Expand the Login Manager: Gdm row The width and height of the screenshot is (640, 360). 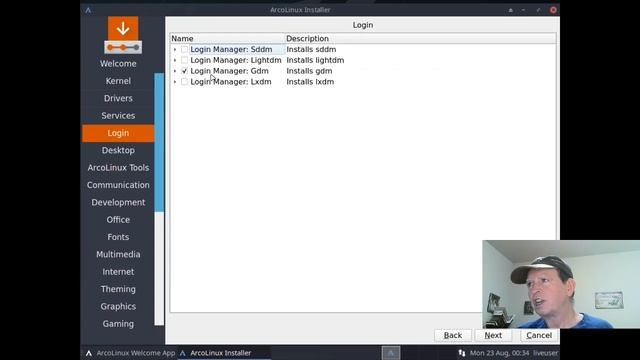(x=175, y=71)
